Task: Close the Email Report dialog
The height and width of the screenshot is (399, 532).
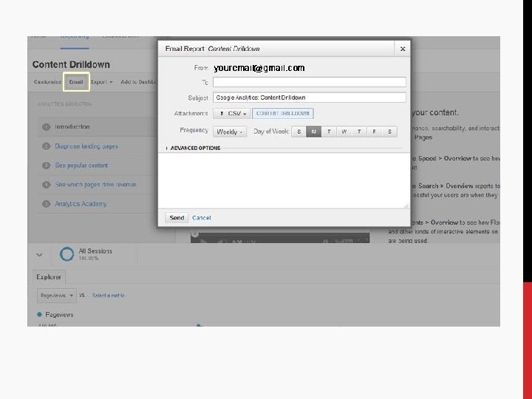Action: click(403, 49)
